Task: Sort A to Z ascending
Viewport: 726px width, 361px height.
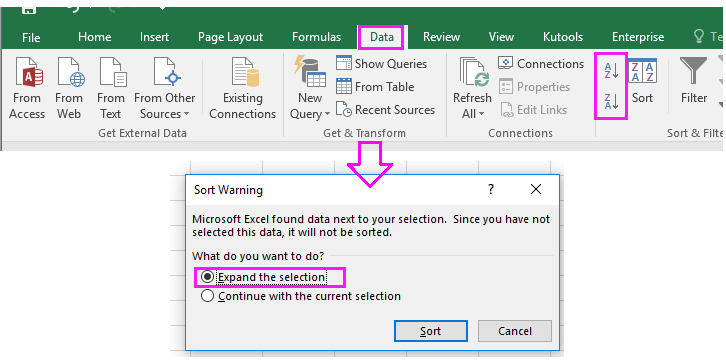Action: click(611, 70)
